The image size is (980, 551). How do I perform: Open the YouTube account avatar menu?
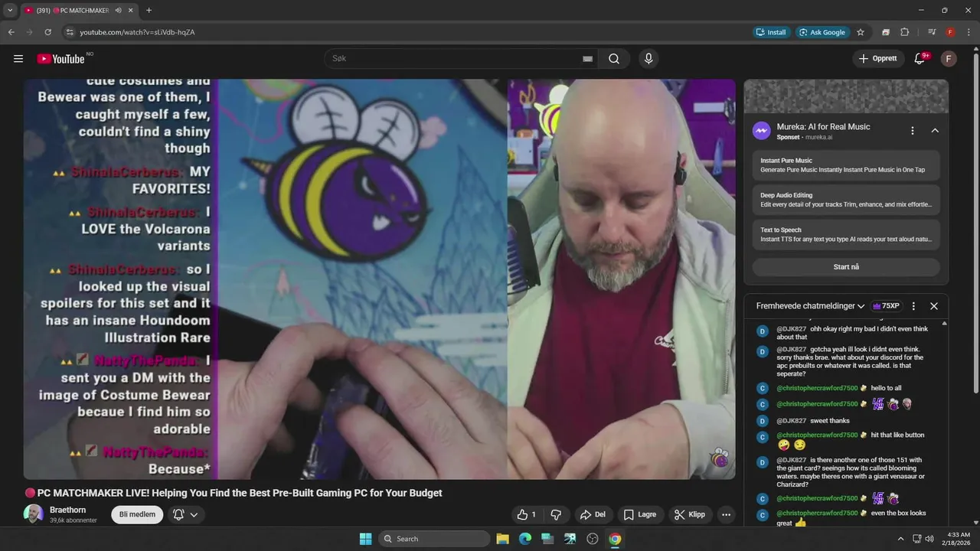click(x=949, y=59)
